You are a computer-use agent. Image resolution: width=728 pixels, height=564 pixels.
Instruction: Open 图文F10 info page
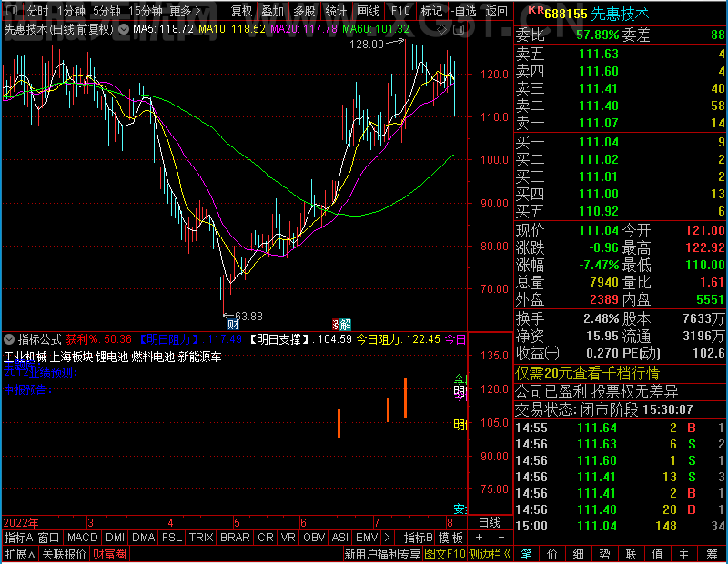[x=445, y=554]
